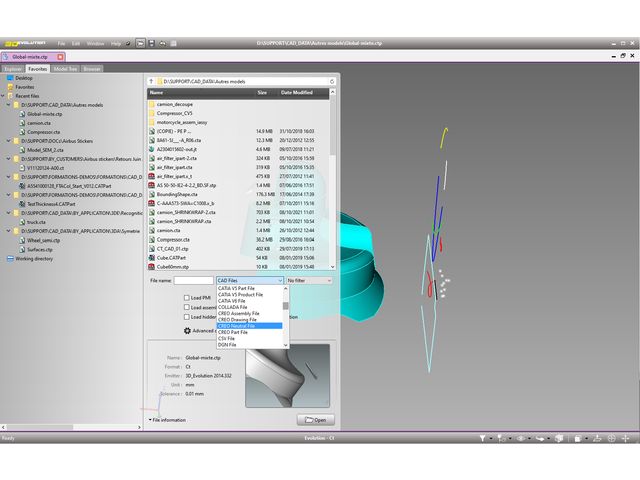Viewport: 640px width, 480px height.
Task: Click the Advanced options gear icon
Action: click(186, 329)
